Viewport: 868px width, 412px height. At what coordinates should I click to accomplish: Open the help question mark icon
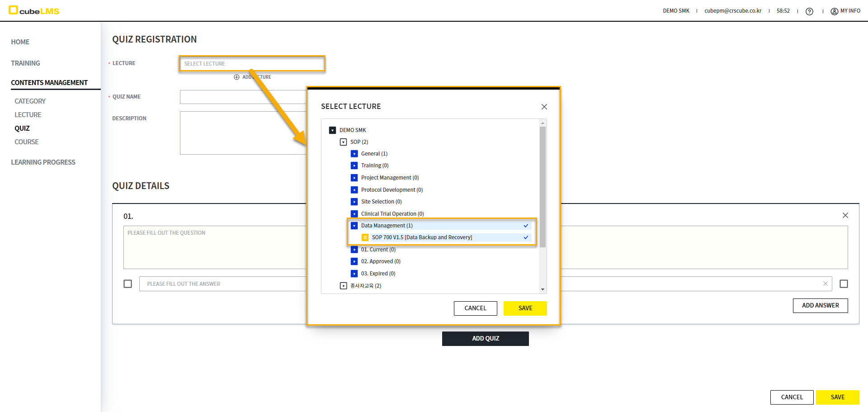[809, 11]
